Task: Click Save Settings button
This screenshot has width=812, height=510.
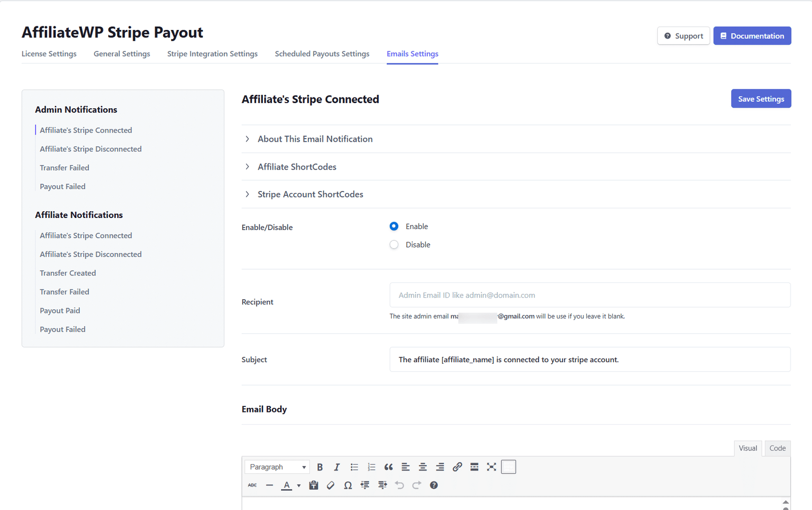Action: tap(761, 99)
